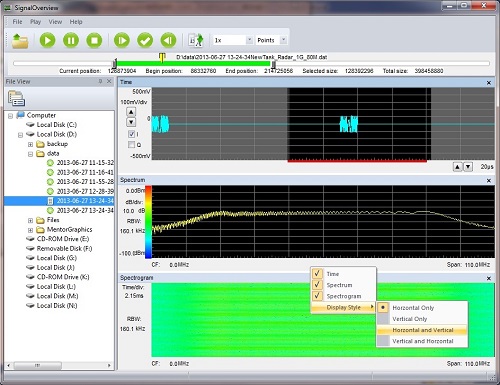Image resolution: width=500 pixels, height=385 pixels.
Task: Open the Play menu
Action: click(35, 22)
